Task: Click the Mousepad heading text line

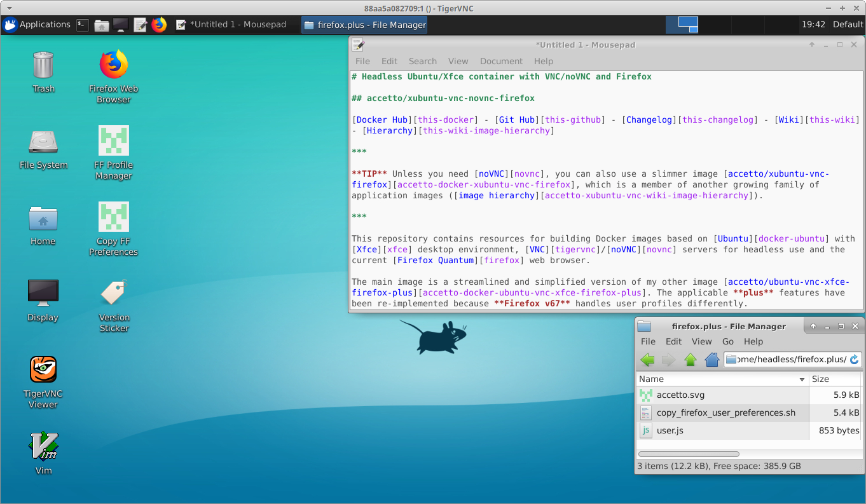Action: 502,76
